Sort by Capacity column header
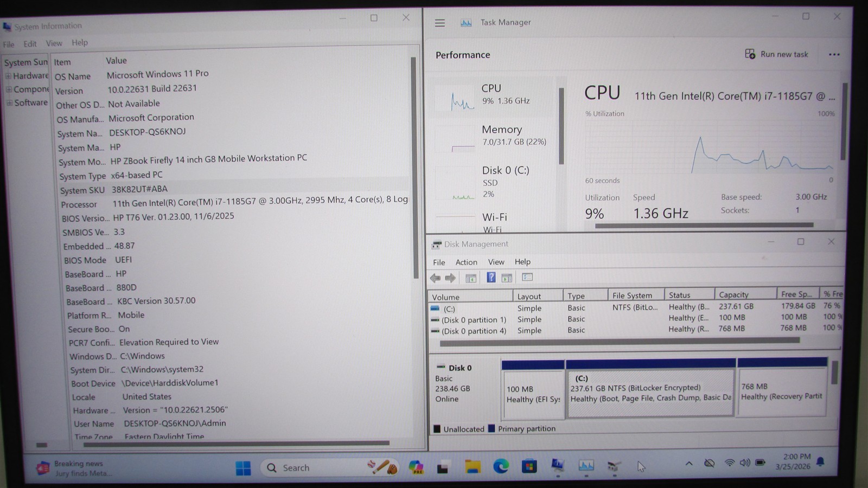This screenshot has height=488, width=868. (745, 294)
